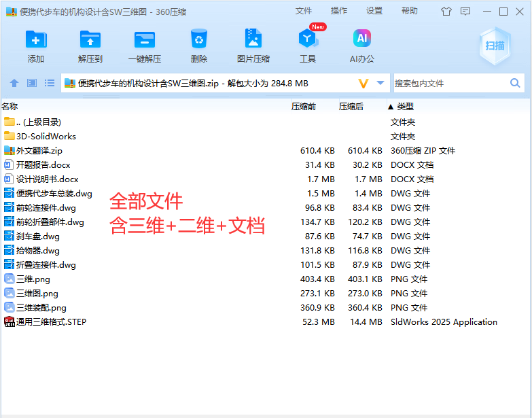Select the 前轮折叠部件.dwg file name
This screenshot has height=418, width=532.
50,222
